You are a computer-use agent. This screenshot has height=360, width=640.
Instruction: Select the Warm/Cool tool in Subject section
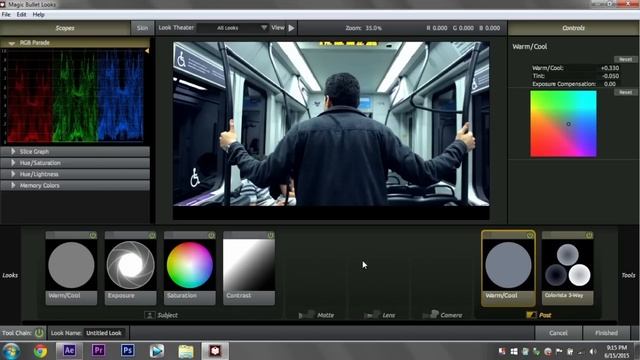click(71, 268)
